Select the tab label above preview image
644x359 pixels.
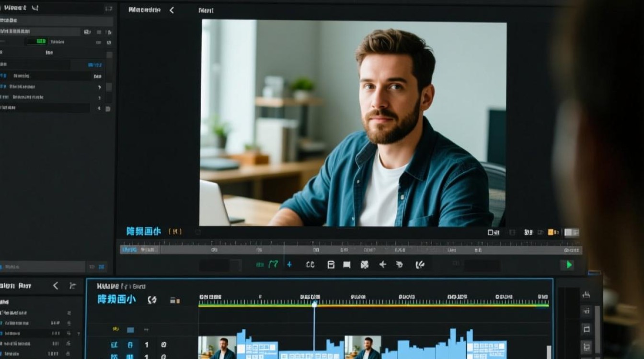click(206, 10)
